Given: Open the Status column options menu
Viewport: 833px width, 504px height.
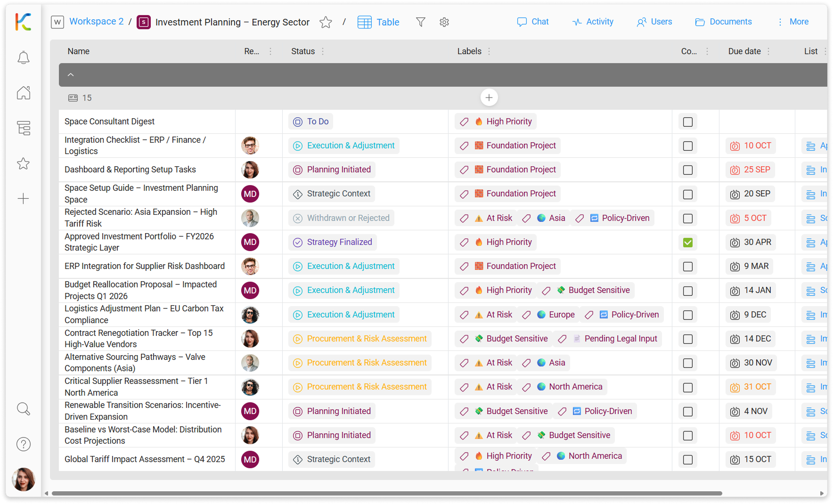Looking at the screenshot, I should click(x=323, y=51).
